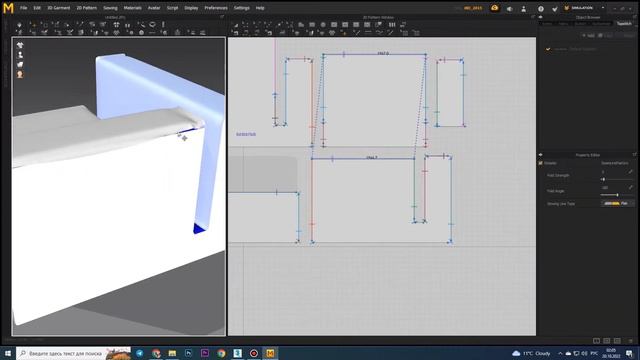Open the weather widget showing Cloudy

[531, 353]
